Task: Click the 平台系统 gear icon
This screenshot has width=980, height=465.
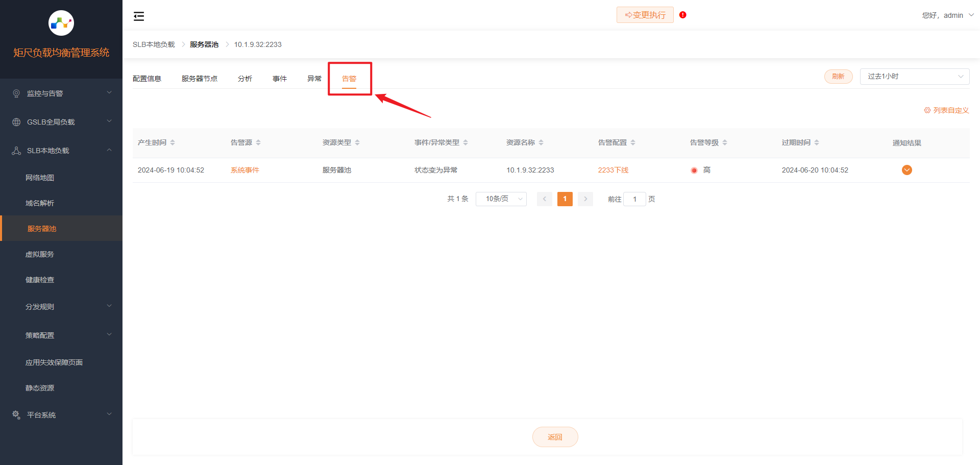Action: (15, 414)
